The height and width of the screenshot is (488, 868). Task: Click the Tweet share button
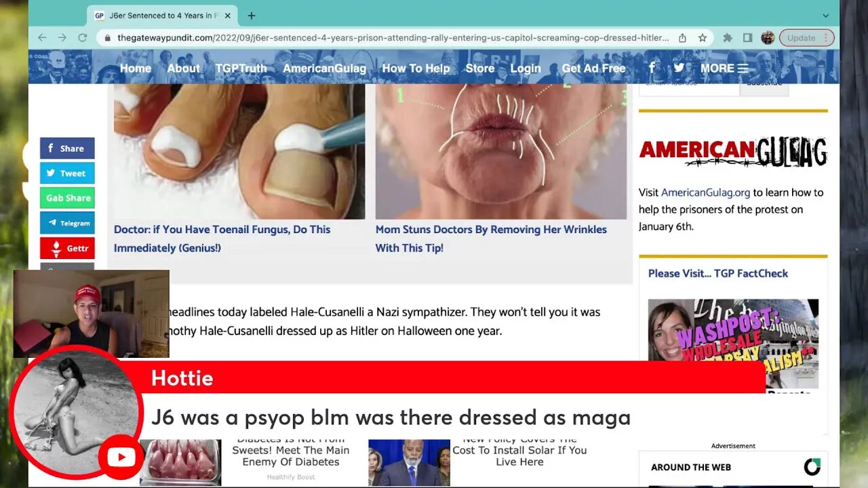pos(67,173)
